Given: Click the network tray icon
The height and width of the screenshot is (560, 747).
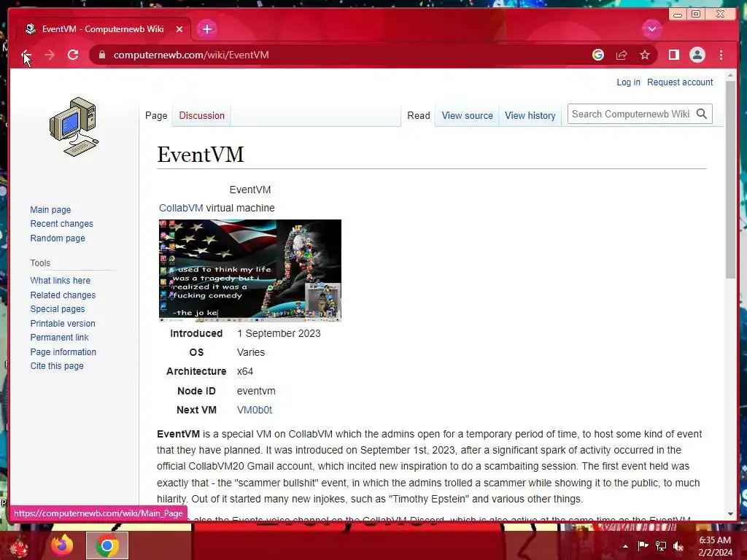Looking at the screenshot, I should pyautogui.click(x=661, y=546).
